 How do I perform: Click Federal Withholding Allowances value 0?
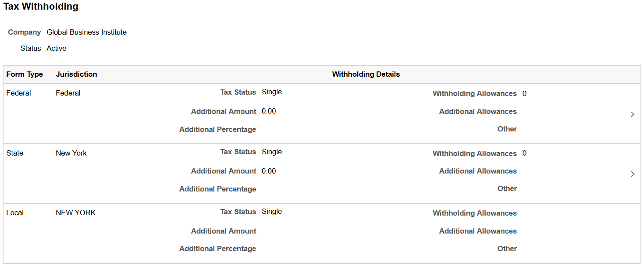point(524,93)
